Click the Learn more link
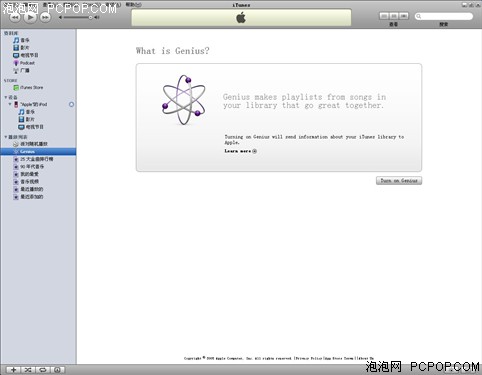The image size is (482, 375). (x=240, y=151)
